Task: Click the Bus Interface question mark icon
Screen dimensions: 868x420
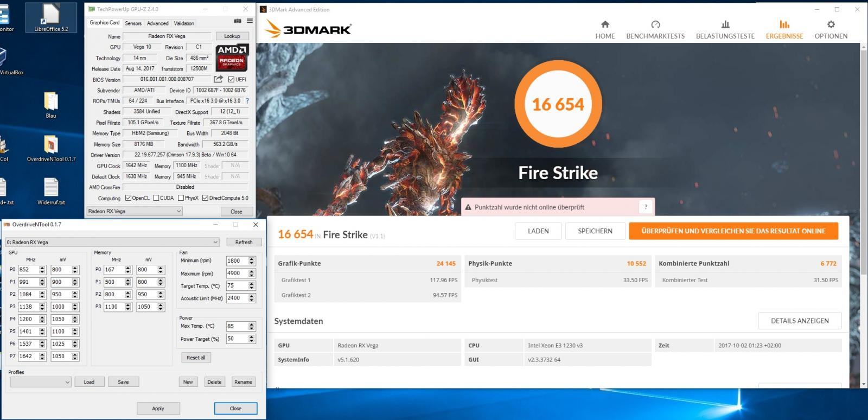Action: click(247, 101)
